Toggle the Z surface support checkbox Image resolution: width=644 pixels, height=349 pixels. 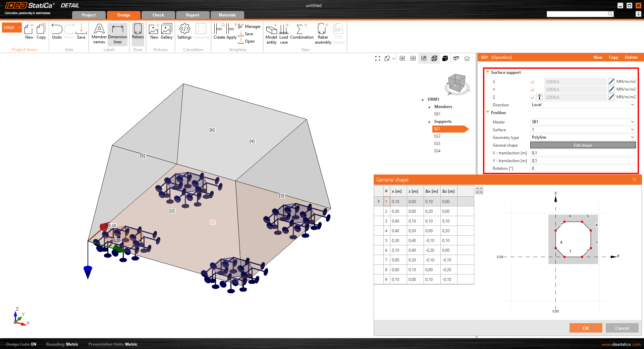pyautogui.click(x=532, y=97)
